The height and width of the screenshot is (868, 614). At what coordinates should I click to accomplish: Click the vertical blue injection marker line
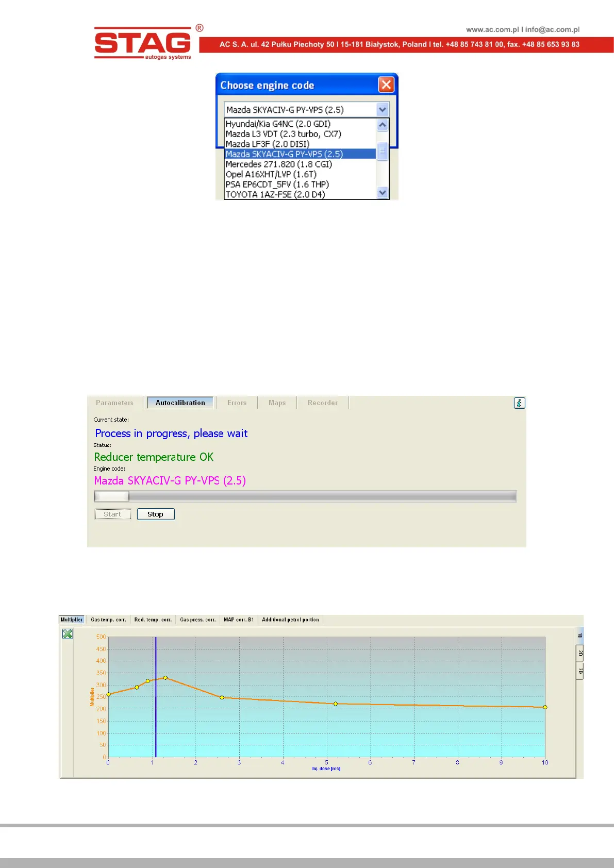[x=156, y=696]
